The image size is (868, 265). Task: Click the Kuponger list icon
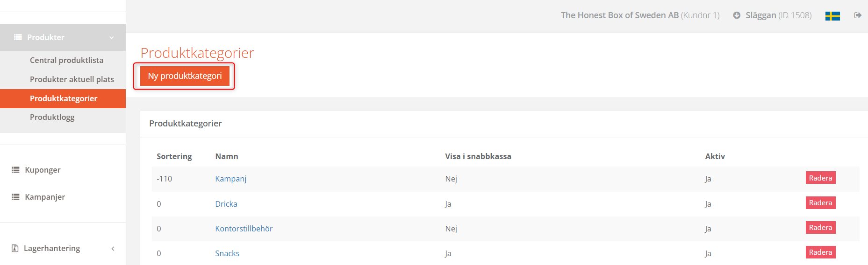(15, 170)
